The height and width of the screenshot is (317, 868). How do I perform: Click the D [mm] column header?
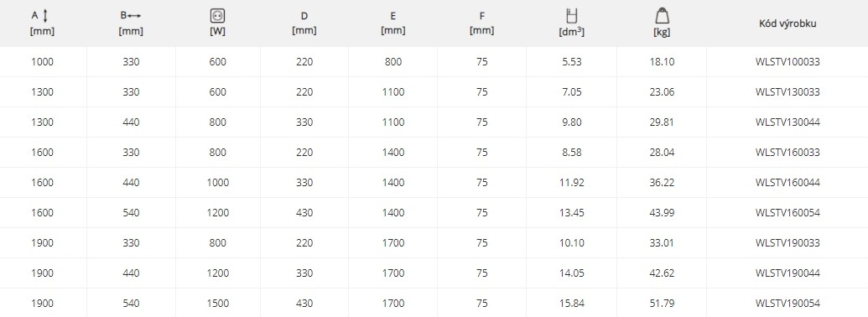coord(304,23)
